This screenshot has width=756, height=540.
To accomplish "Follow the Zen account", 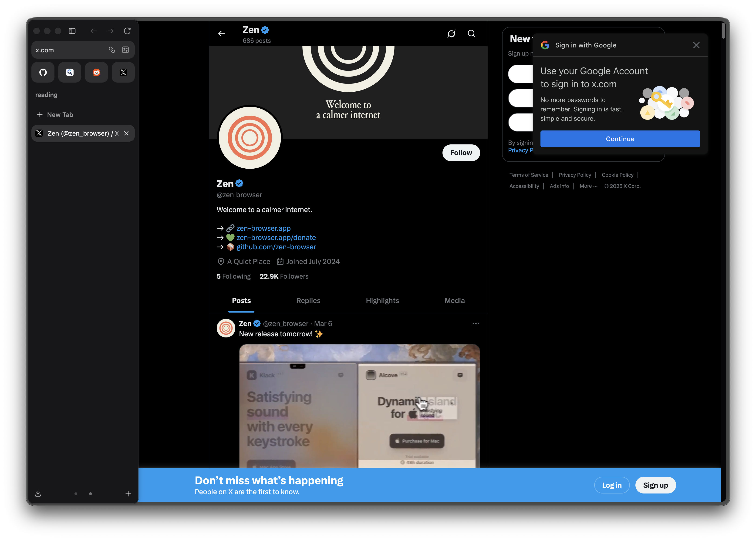I will tap(461, 153).
